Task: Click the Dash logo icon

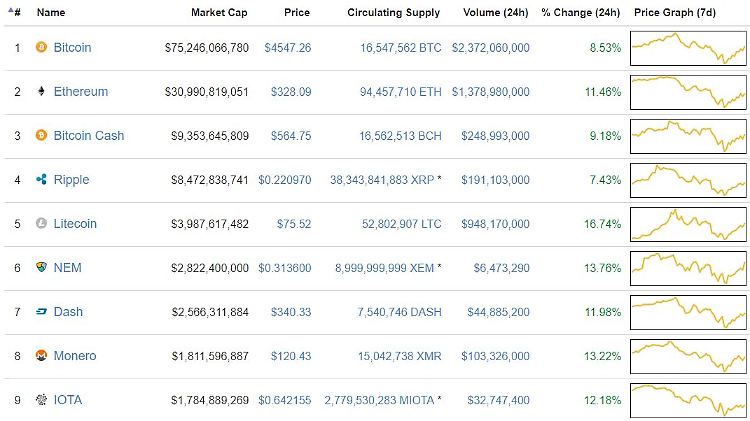Action: (42, 311)
